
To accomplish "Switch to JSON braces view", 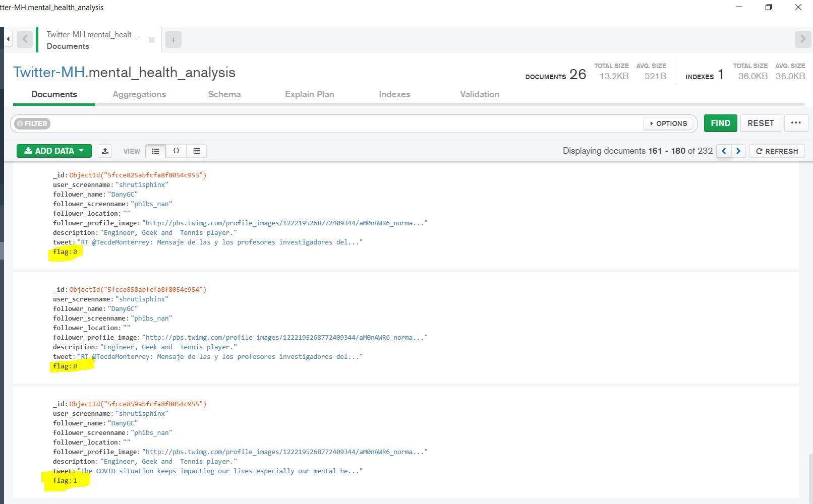I will point(176,151).
